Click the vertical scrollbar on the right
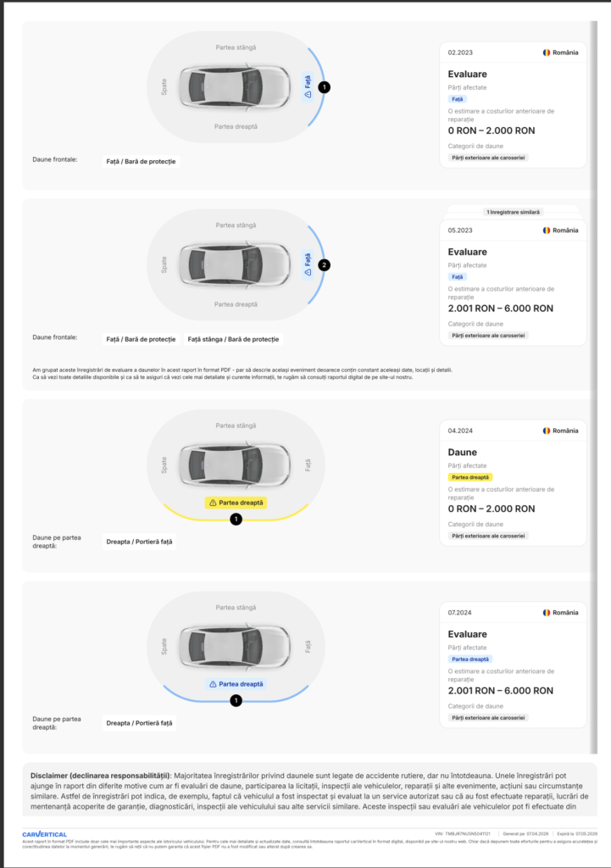Screen dimensions: 611x868 pyautogui.click(x=594, y=387)
